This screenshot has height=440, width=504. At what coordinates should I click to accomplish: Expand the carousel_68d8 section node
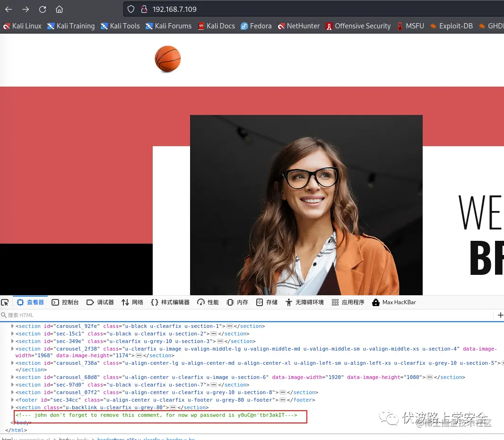click(13, 377)
